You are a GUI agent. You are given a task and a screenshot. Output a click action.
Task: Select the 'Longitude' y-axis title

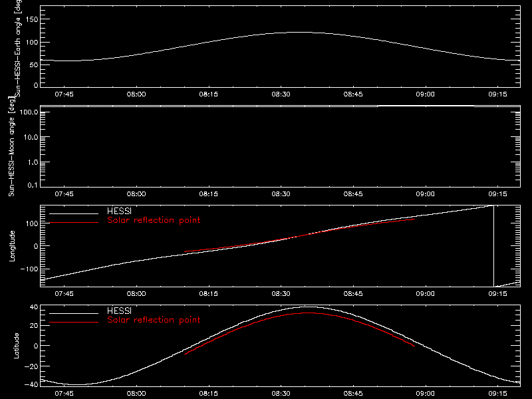pos(12,246)
